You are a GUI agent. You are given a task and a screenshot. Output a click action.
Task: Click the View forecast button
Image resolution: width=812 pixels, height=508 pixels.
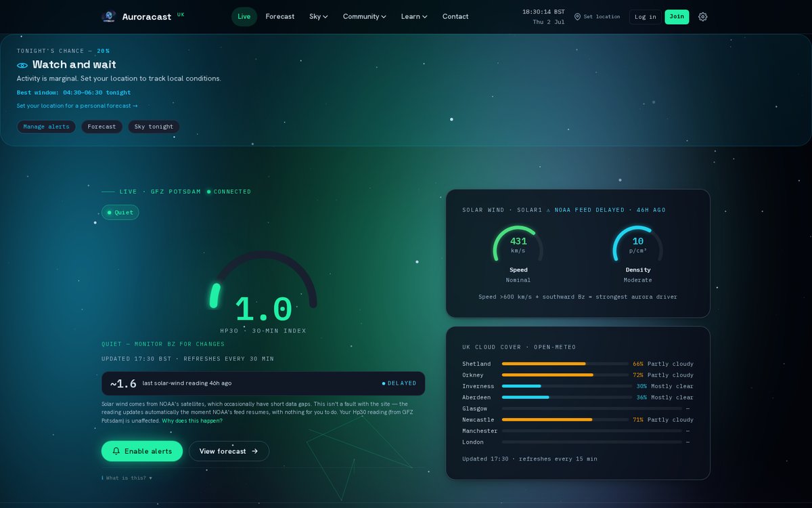point(229,451)
